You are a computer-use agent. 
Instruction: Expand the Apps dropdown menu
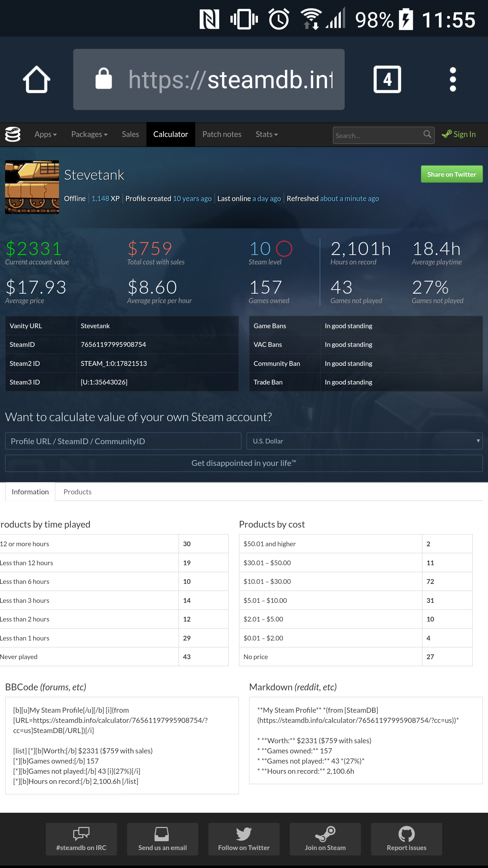[45, 134]
